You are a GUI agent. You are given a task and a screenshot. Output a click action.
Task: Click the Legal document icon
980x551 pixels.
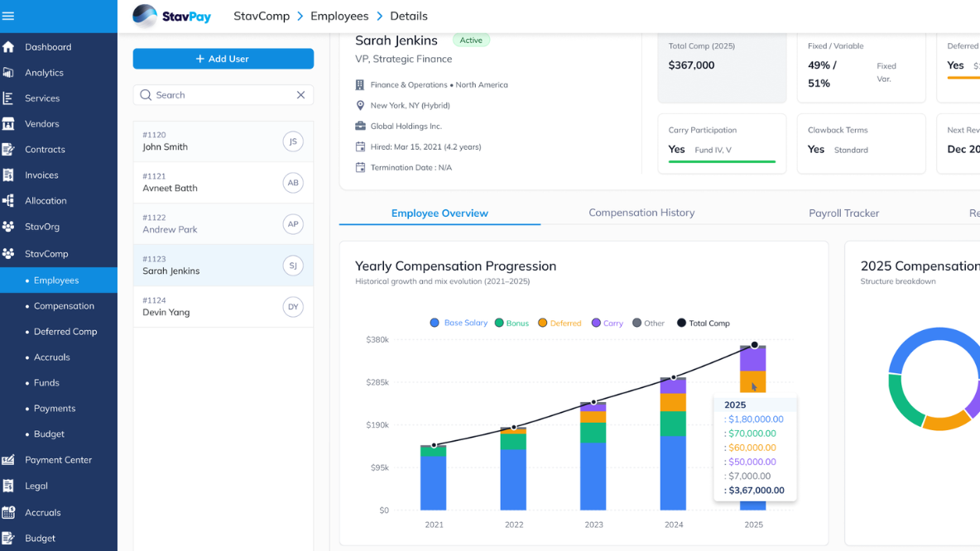(x=8, y=486)
